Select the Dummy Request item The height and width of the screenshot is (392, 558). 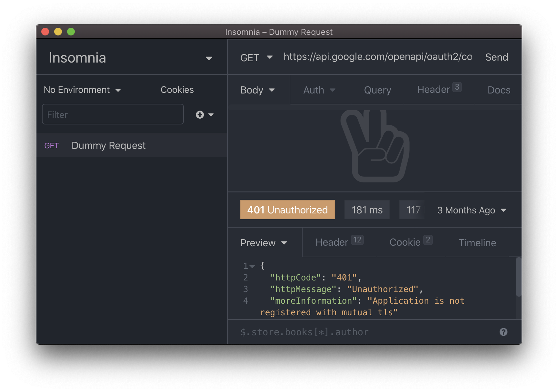click(132, 145)
